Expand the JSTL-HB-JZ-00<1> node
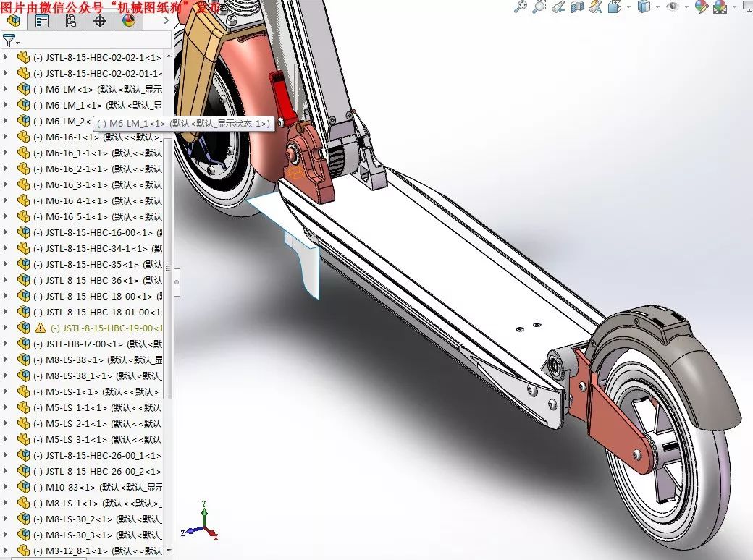The height and width of the screenshot is (560, 753). pyautogui.click(x=6, y=344)
